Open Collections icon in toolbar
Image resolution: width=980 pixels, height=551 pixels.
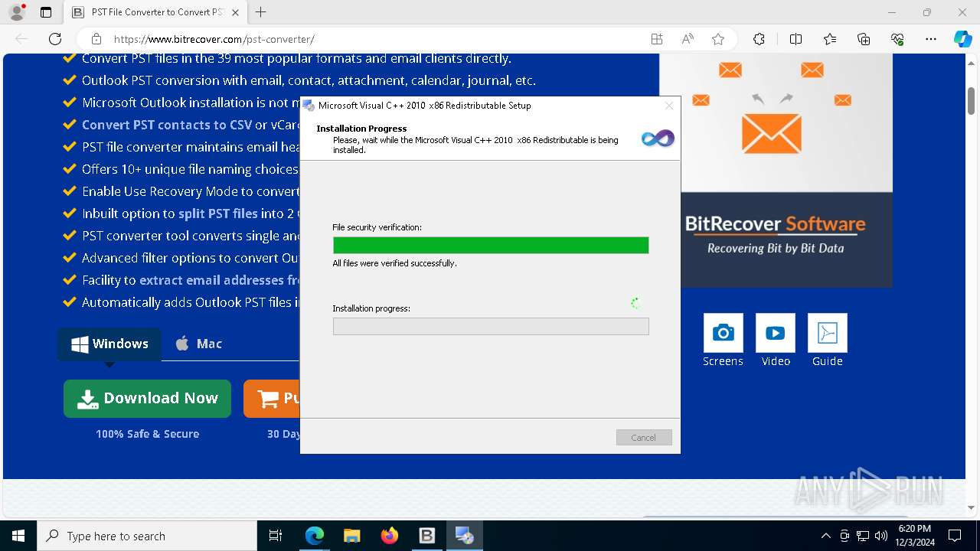(864, 39)
